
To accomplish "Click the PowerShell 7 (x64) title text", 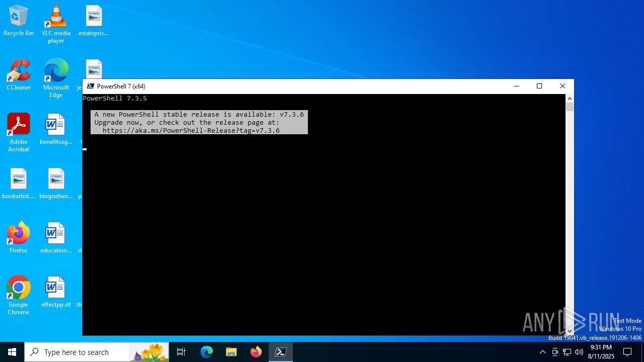I will [121, 86].
